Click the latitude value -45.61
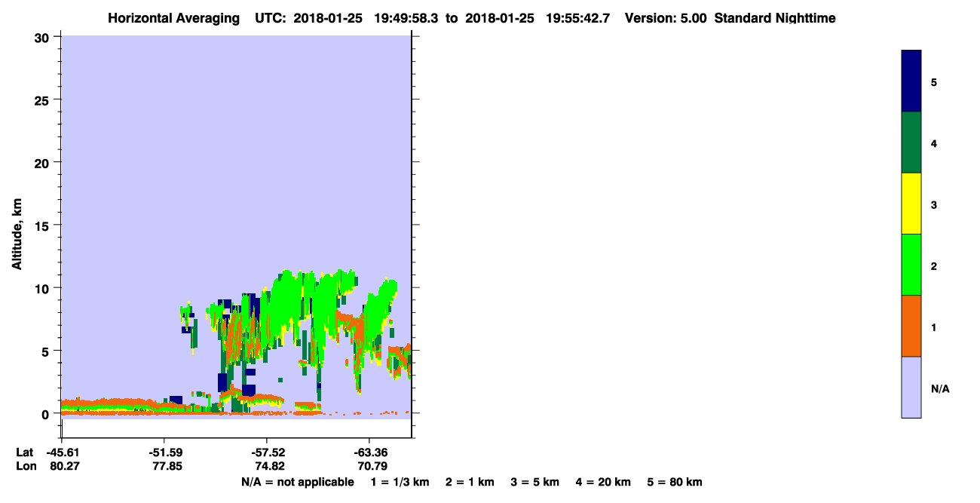Screen dimensions: 980x503 [x=62, y=452]
